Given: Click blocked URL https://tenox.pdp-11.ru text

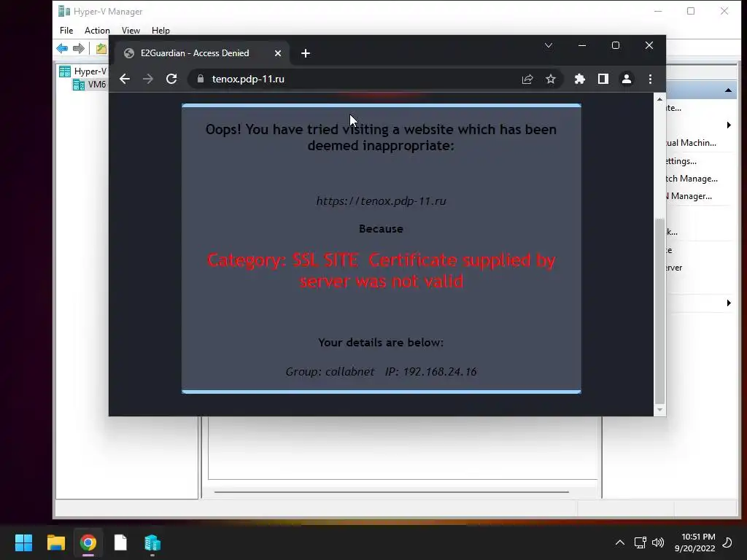Looking at the screenshot, I should 381,201.
